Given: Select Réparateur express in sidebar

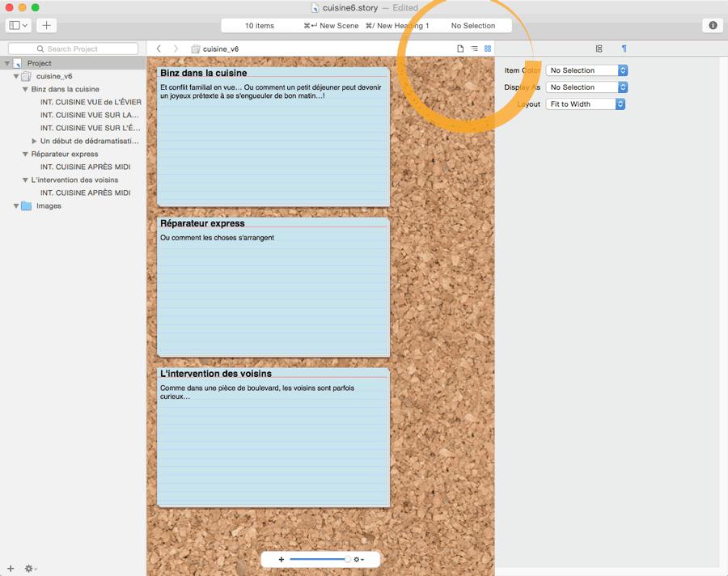Looking at the screenshot, I should click(x=65, y=154).
